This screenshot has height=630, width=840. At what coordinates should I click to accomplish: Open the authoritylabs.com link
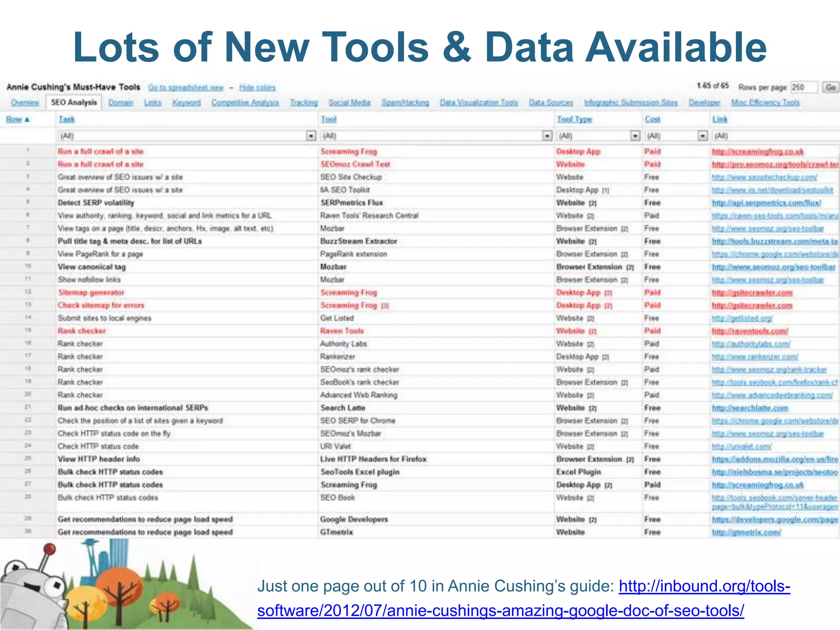[x=751, y=344]
